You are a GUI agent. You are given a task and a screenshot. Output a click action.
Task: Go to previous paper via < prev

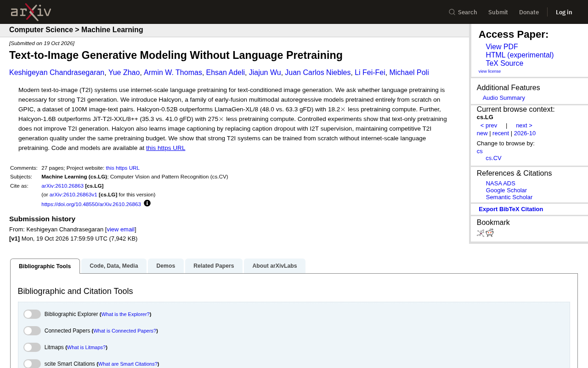point(489,126)
